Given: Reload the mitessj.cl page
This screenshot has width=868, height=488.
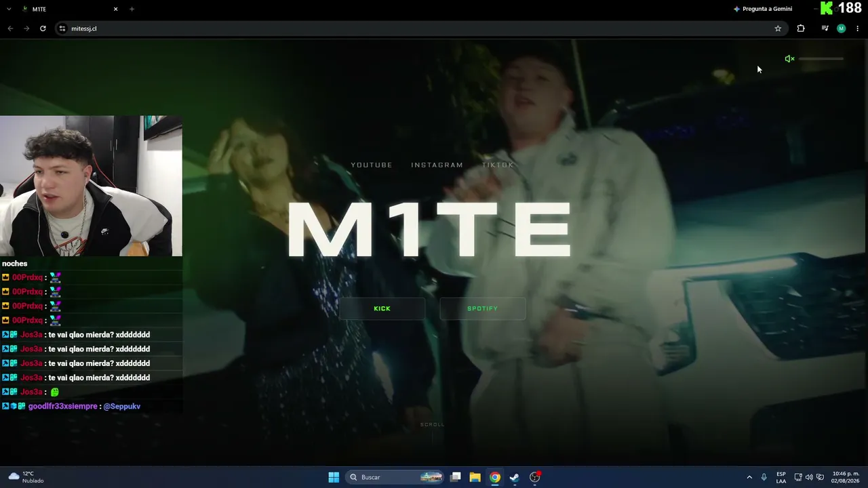Looking at the screenshot, I should click(x=43, y=28).
